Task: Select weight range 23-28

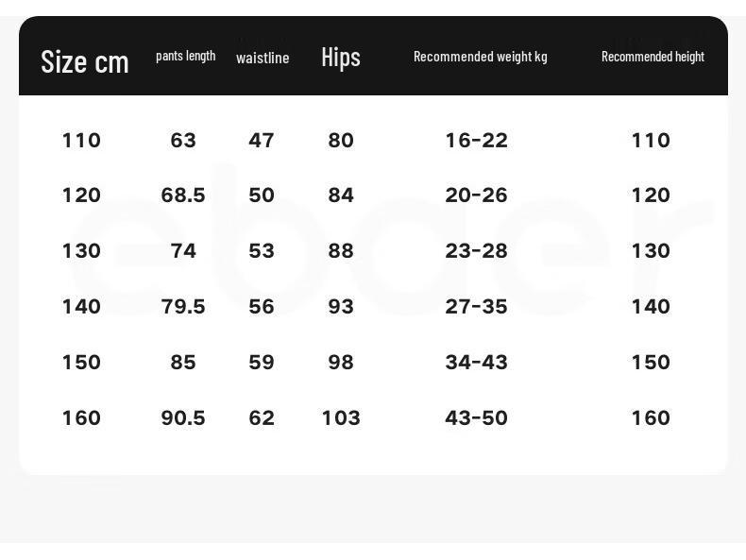Action: click(x=476, y=251)
